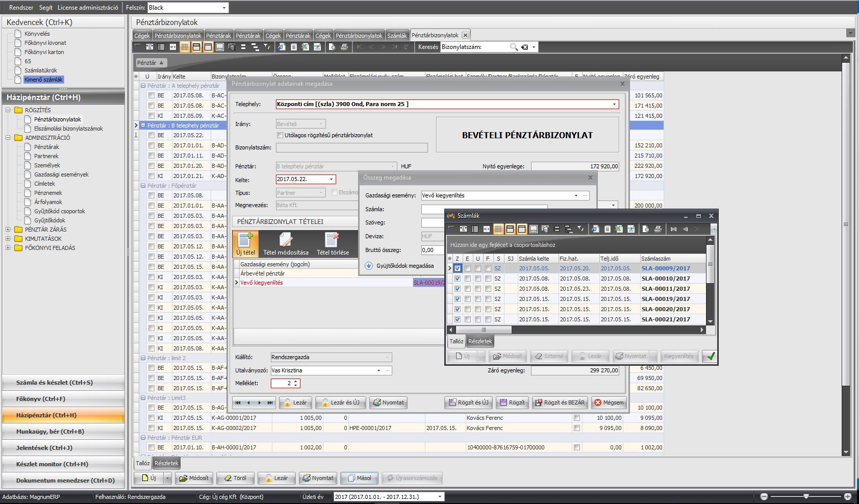Screen dimensions: 859x504
Task: Check E checkbox for invoice SLA-00009/2017
Action: tap(468, 268)
